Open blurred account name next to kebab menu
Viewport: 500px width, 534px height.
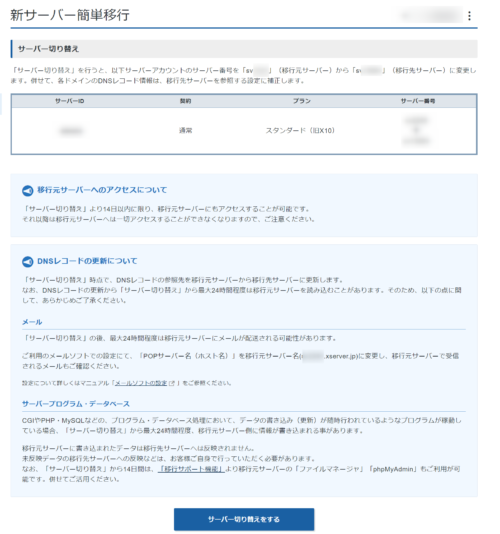coord(431,16)
